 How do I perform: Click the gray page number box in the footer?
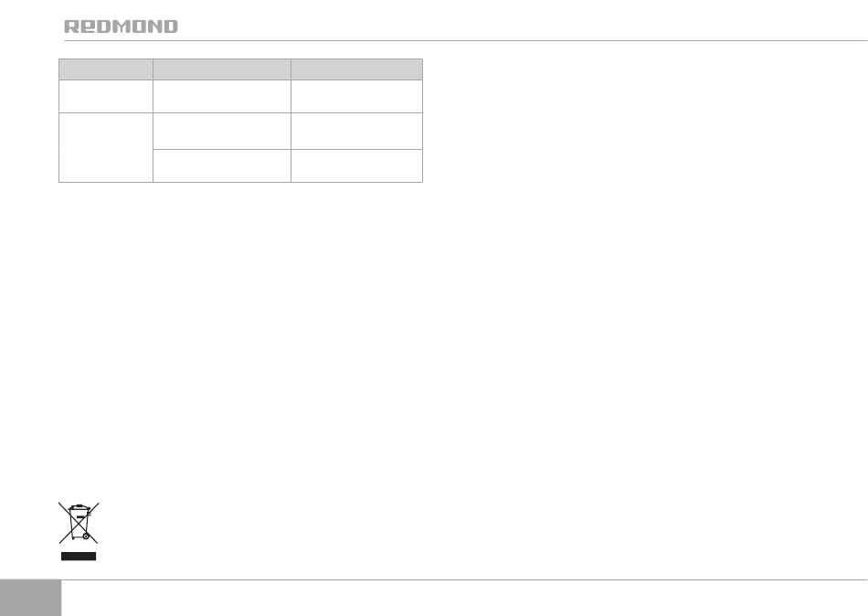[30, 599]
